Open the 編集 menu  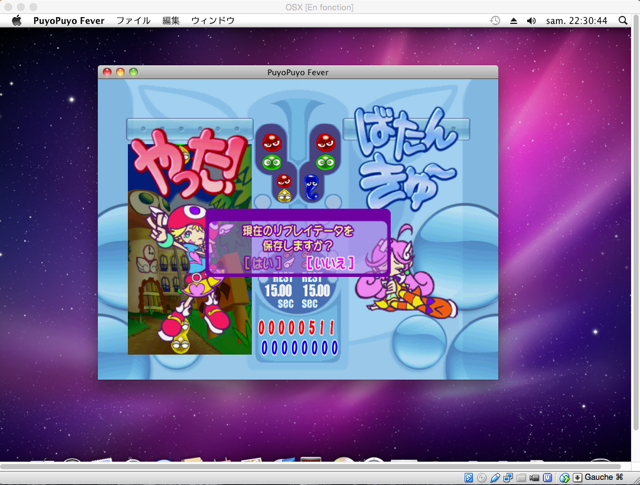[171, 20]
